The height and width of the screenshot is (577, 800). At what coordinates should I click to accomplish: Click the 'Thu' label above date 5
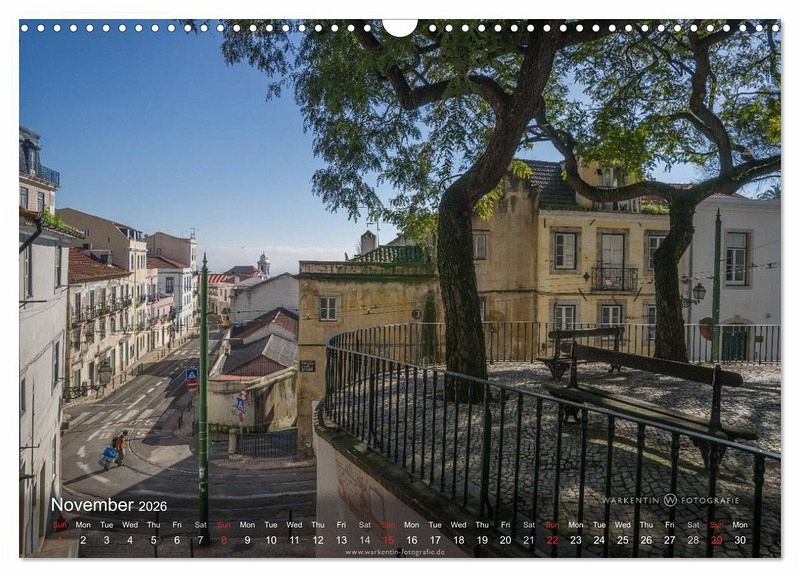[x=154, y=524]
